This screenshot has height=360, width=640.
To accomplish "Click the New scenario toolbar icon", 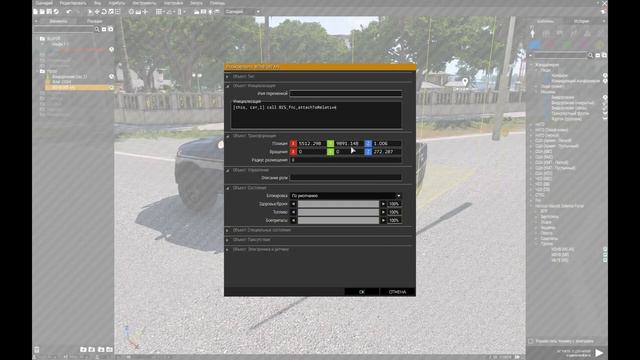I will pos(36,11).
